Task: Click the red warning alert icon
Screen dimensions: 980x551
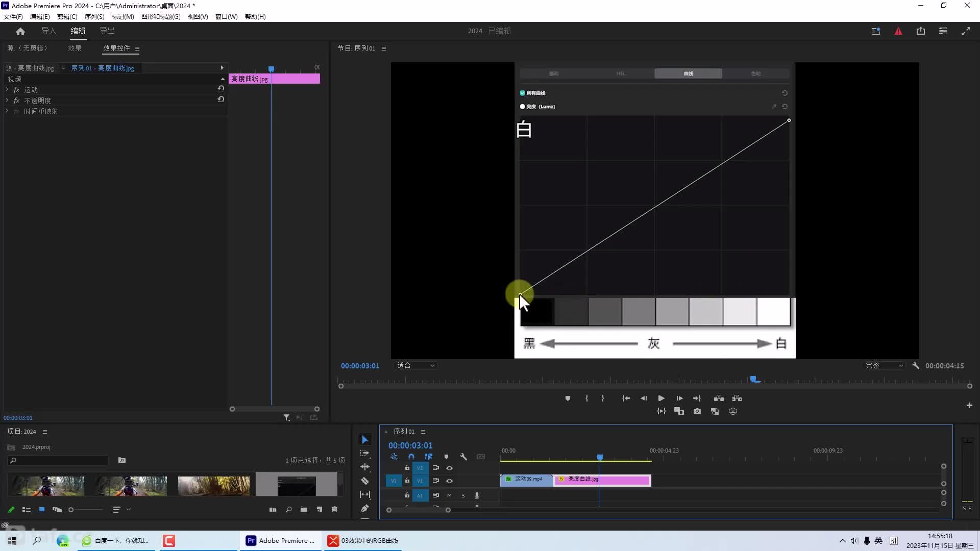Action: pos(898,31)
